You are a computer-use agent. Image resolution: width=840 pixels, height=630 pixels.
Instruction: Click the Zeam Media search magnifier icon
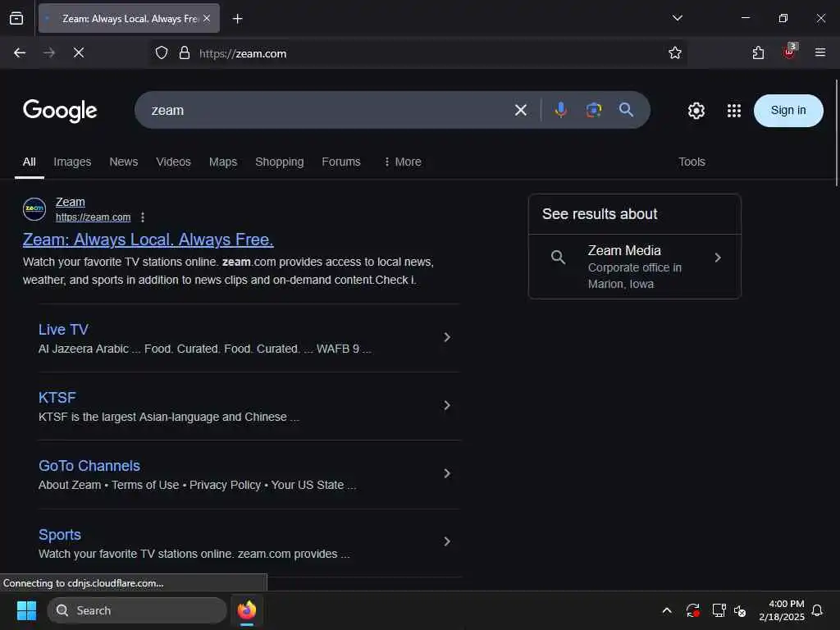tap(558, 257)
